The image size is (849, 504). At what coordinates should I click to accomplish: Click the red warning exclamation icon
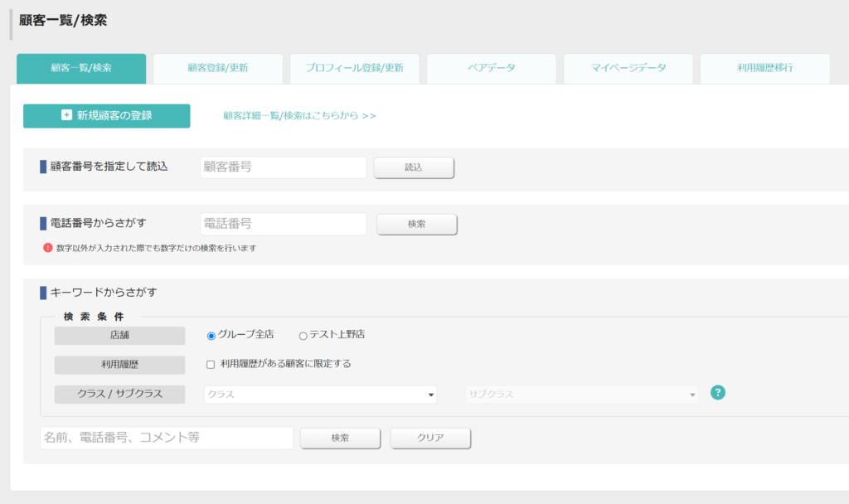click(x=47, y=247)
